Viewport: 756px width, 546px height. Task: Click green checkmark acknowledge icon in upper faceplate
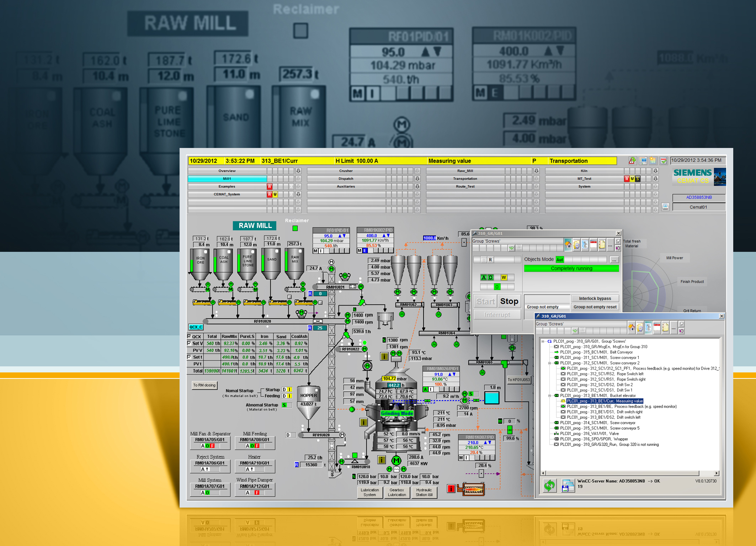511,248
